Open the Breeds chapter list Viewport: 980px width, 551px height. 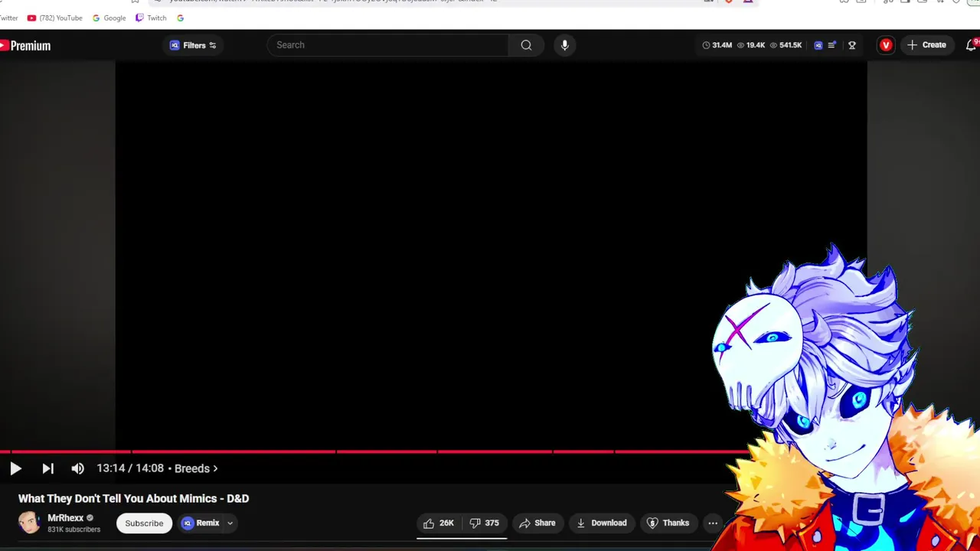(196, 468)
